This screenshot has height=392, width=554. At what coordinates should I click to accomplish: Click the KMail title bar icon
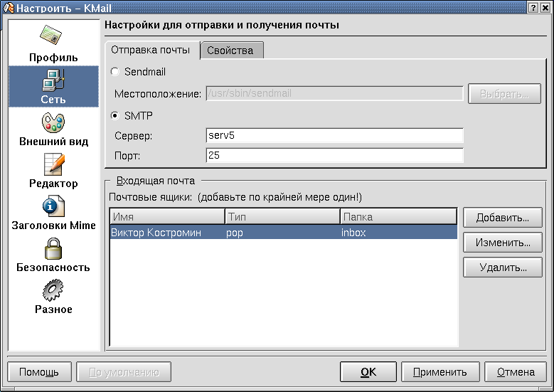9,7
